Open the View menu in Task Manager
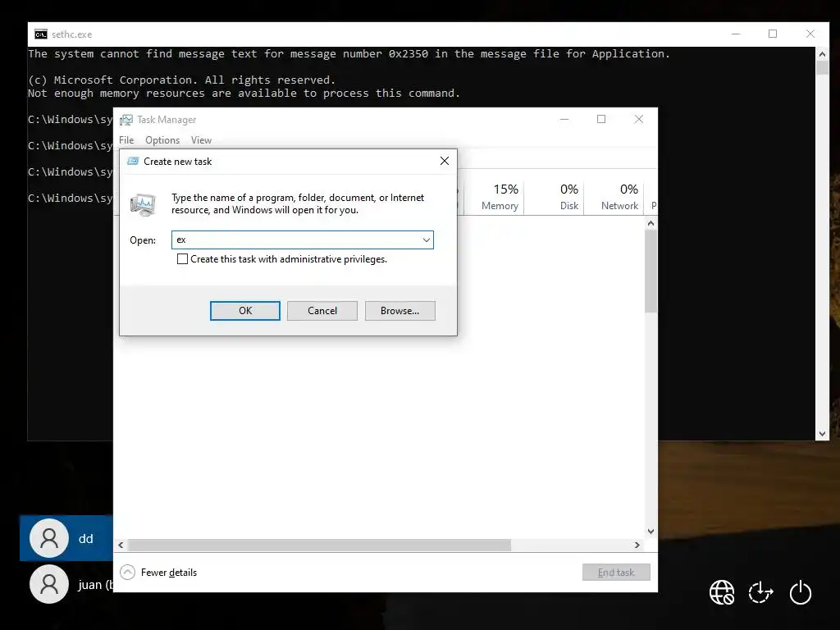This screenshot has height=630, width=840. tap(201, 139)
